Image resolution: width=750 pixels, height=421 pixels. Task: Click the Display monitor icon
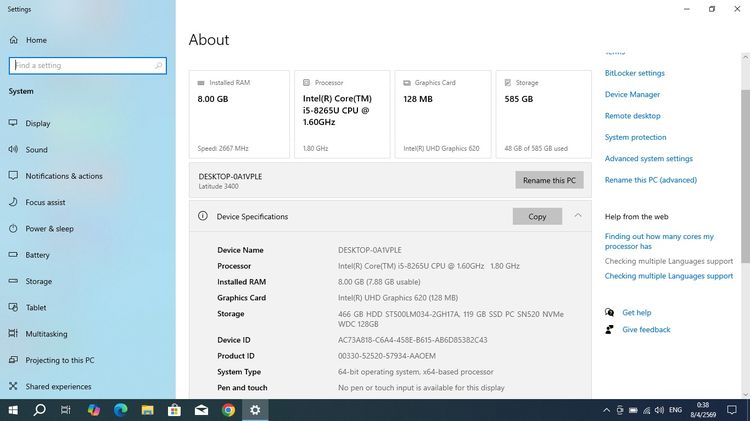tap(13, 123)
